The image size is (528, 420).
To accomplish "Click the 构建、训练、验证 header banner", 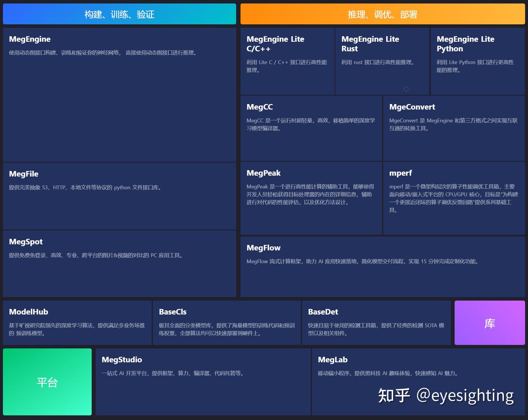I will (x=119, y=14).
